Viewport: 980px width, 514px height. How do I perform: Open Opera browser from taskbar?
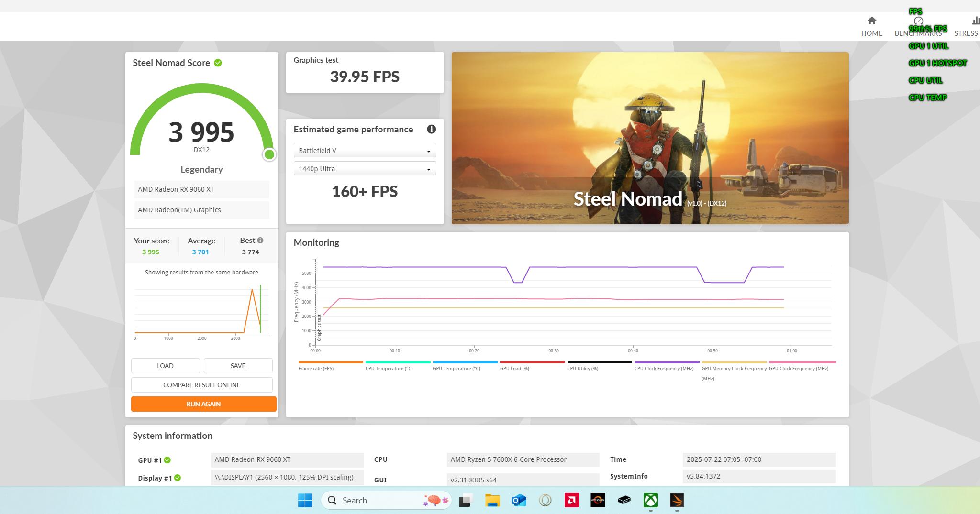coord(545,501)
